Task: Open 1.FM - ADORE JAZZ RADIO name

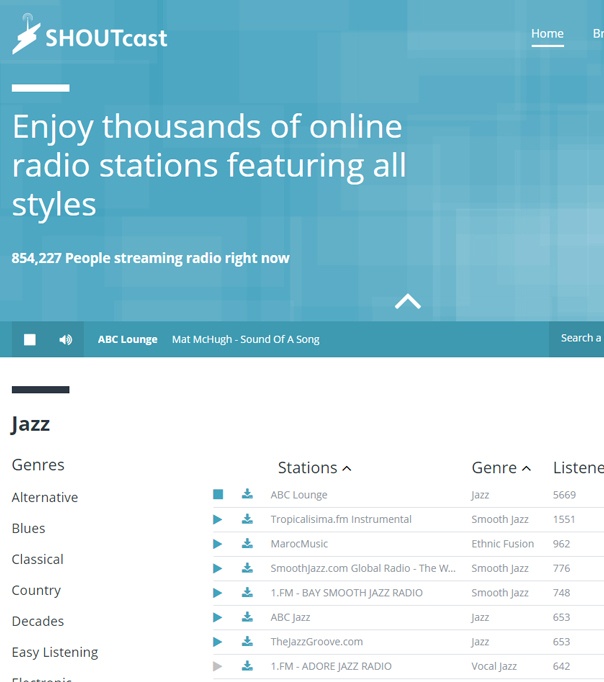Action: click(331, 666)
